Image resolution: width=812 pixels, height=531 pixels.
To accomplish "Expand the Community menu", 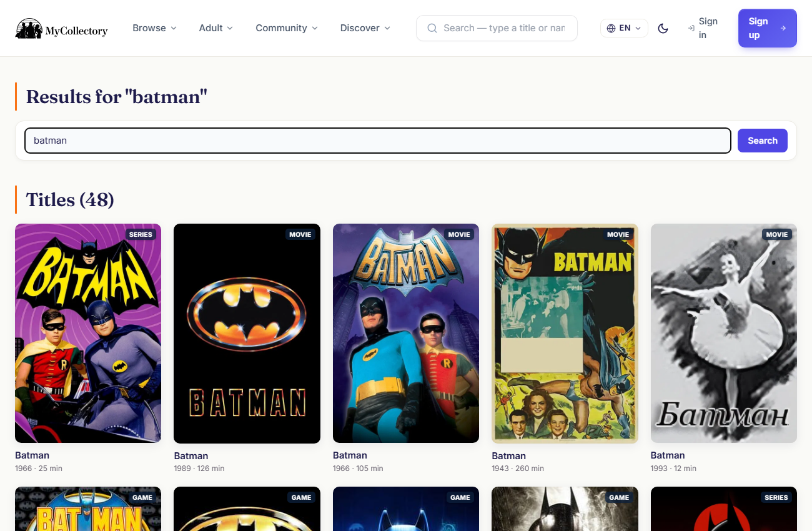I will (x=287, y=28).
